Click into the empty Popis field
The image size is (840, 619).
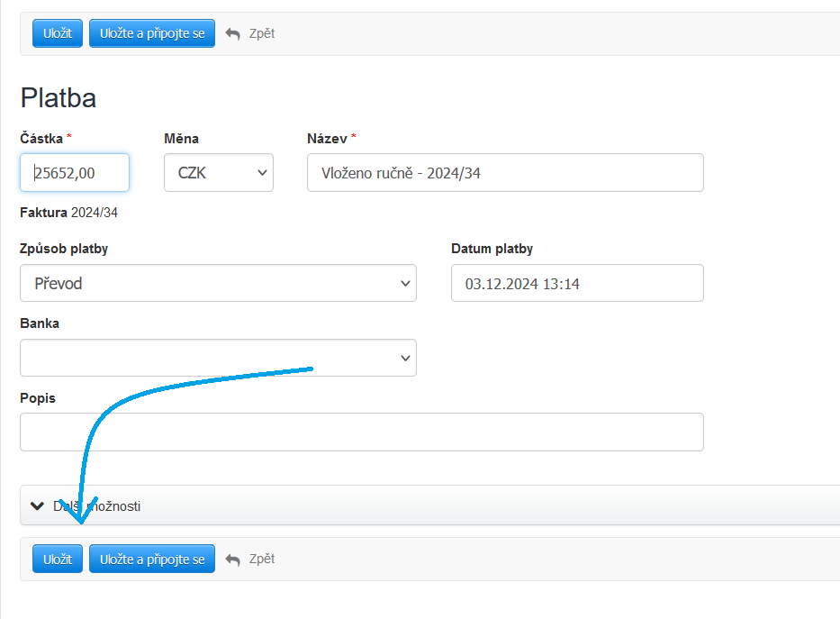(361, 432)
